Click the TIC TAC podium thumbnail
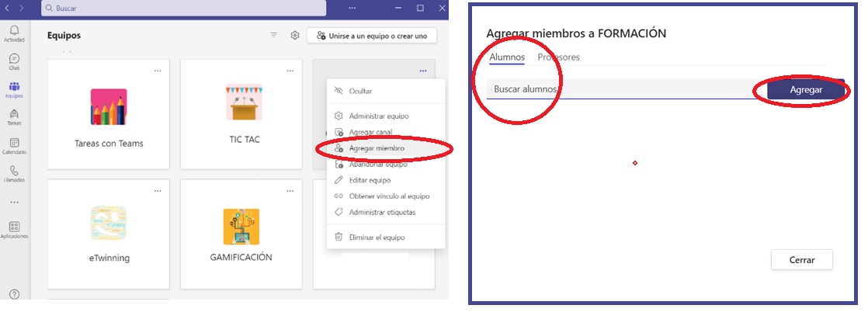This screenshot has height=319, width=868. click(x=244, y=102)
